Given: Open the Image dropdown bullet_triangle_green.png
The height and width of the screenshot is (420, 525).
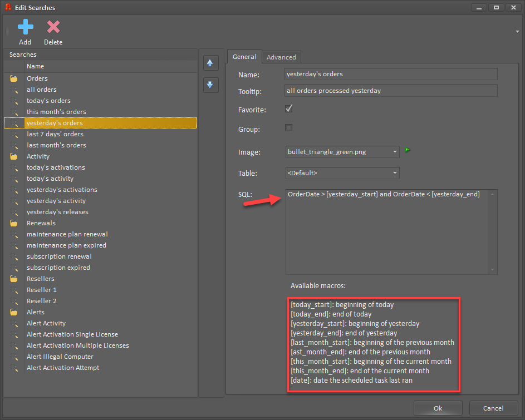Looking at the screenshot, I should point(342,152).
